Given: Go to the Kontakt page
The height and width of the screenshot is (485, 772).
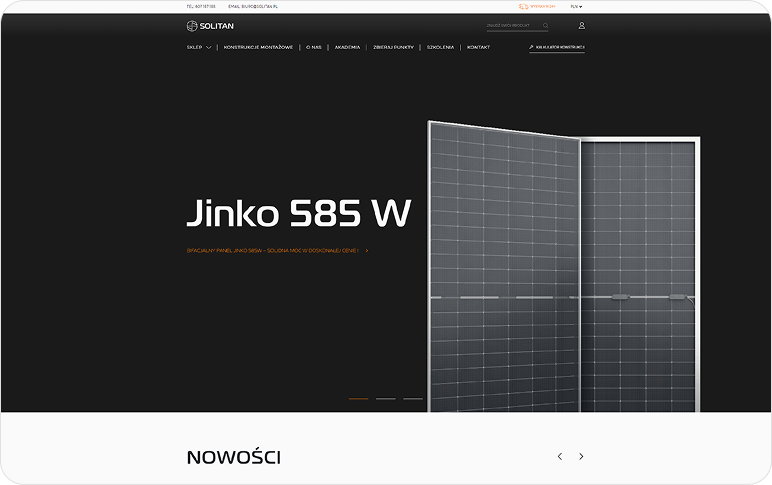Looking at the screenshot, I should point(478,47).
